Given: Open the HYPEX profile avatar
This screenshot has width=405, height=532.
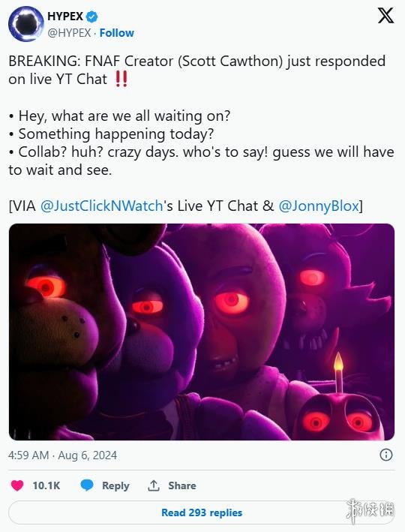Looking at the screenshot, I should point(25,24).
